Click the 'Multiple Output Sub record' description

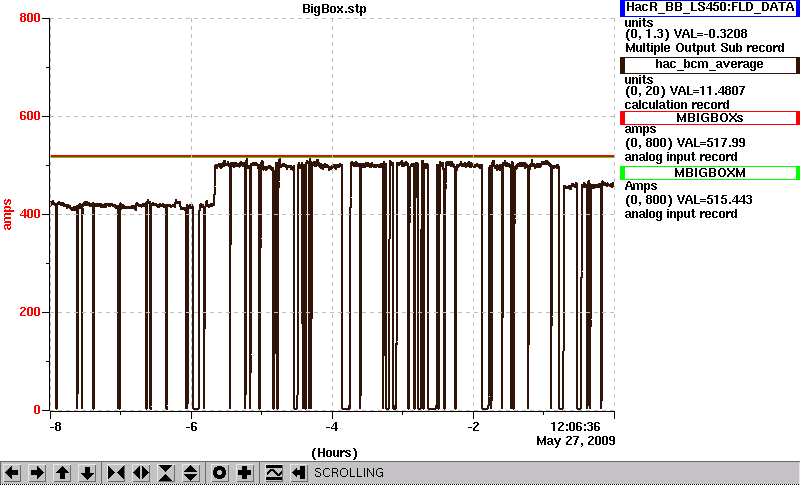[705, 48]
